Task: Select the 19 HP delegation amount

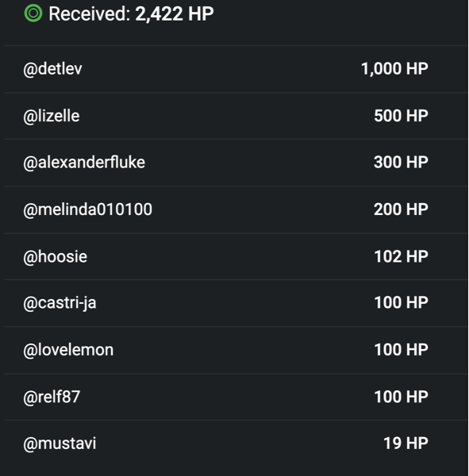Action: [406, 443]
